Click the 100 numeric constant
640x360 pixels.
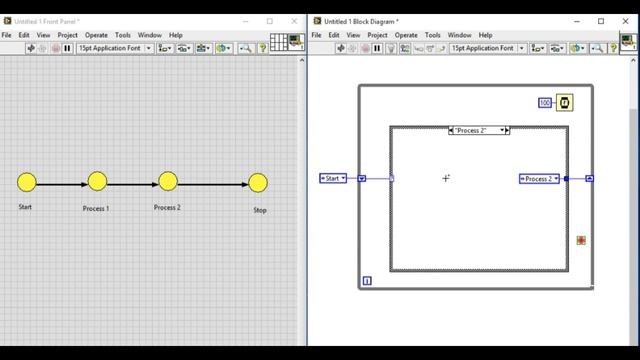coord(545,103)
